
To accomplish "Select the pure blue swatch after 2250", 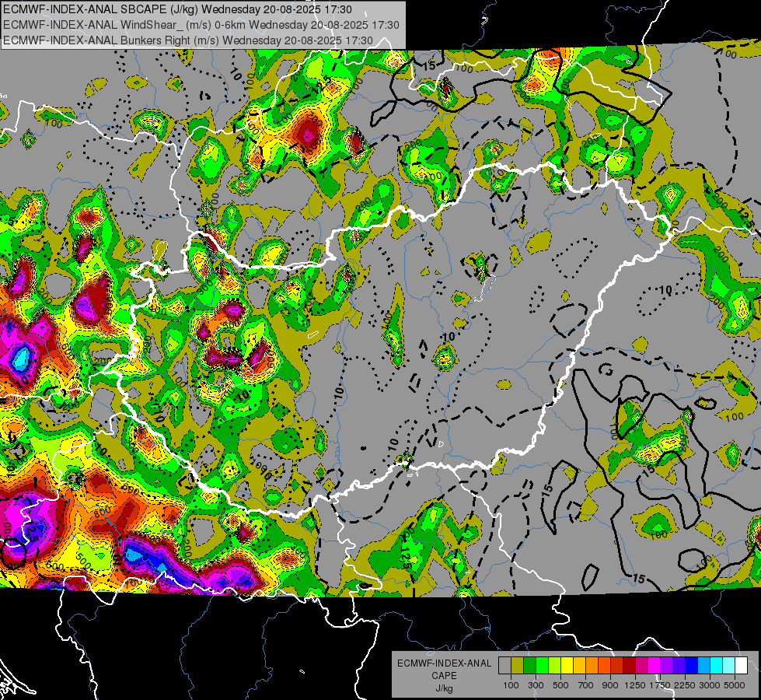I will point(692,666).
